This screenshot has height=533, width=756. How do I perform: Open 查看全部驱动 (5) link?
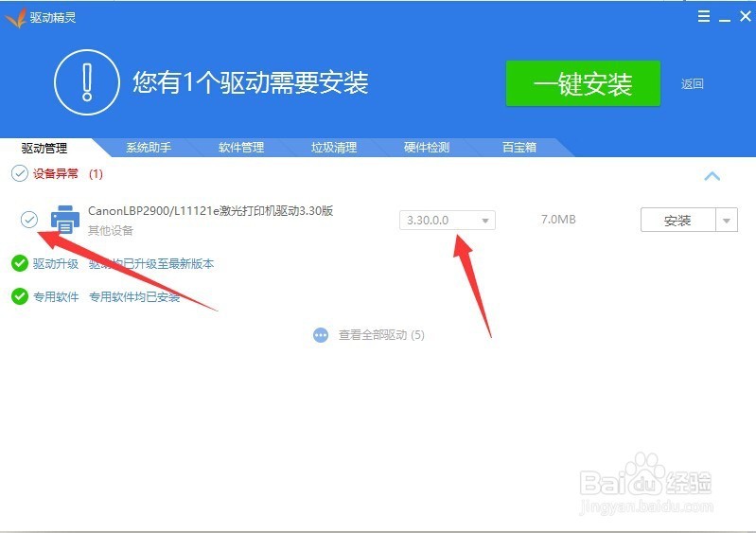[381, 335]
